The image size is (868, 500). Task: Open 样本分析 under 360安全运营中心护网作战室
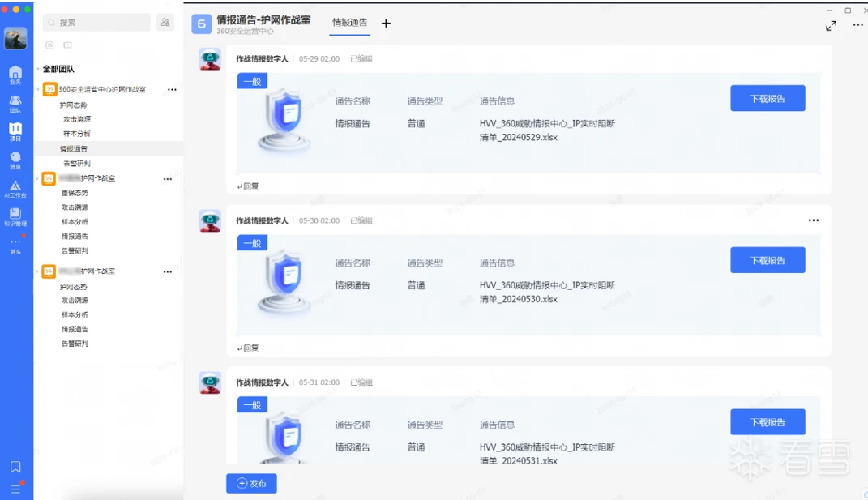tap(77, 134)
